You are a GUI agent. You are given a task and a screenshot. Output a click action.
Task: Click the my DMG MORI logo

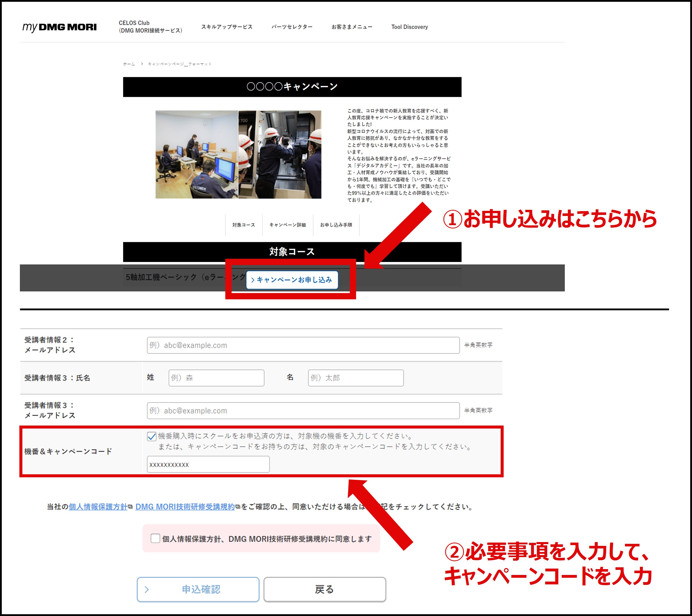[60, 27]
